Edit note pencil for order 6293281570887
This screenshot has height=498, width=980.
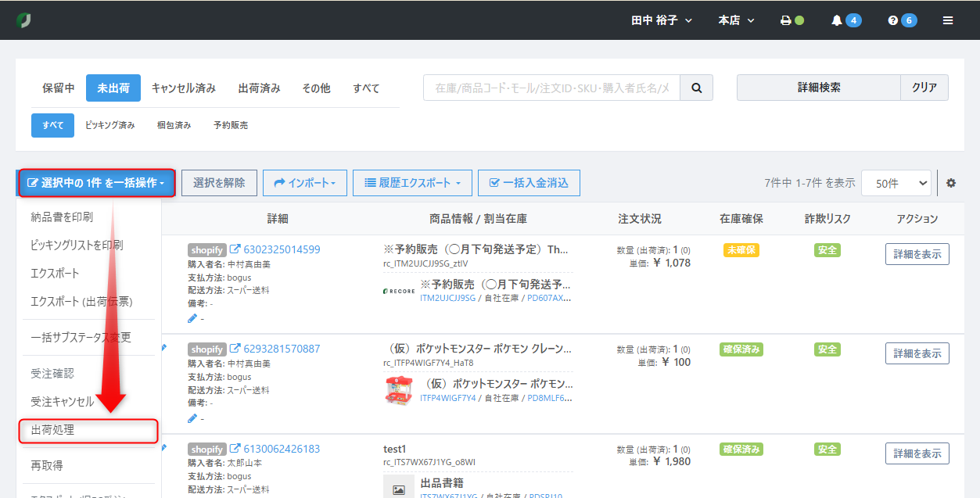(x=192, y=418)
